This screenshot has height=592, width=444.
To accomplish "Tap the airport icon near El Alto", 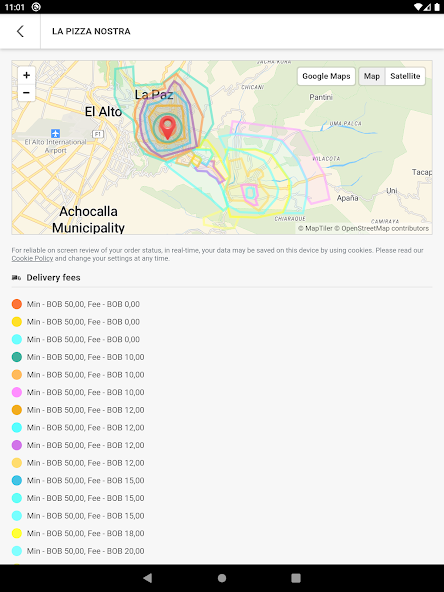I will tap(56, 133).
